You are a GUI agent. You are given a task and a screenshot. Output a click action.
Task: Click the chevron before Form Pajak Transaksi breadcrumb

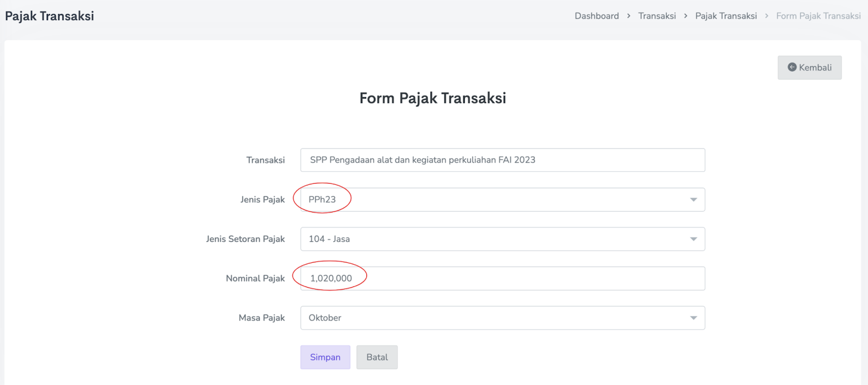(x=767, y=16)
